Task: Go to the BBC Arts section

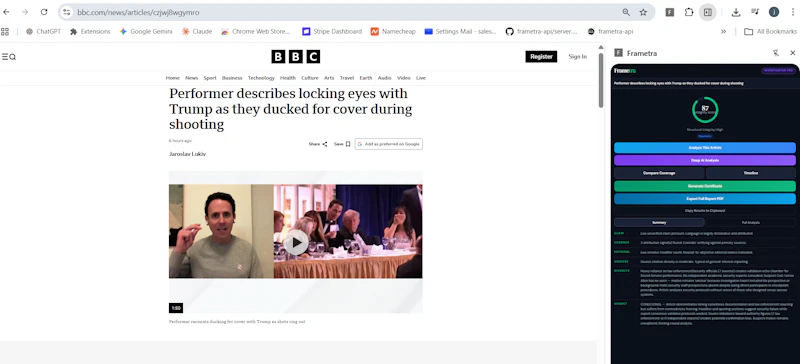Action: tap(329, 78)
